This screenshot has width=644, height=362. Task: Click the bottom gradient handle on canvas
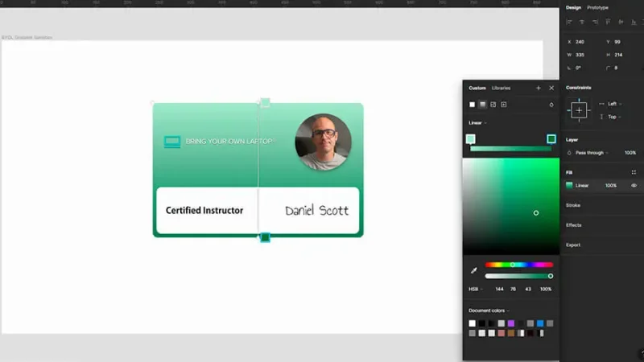(266, 237)
